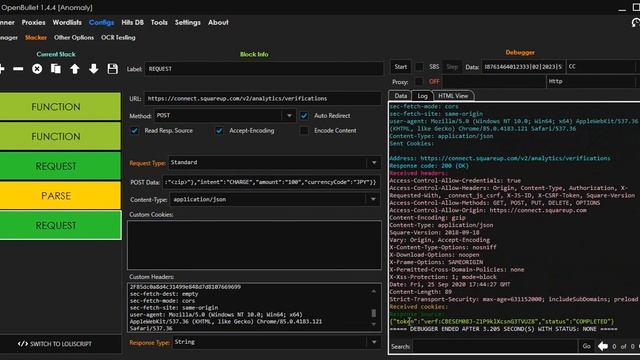Select the second FUNCTION block
Viewport: 640px width, 360px height.
coord(60,136)
